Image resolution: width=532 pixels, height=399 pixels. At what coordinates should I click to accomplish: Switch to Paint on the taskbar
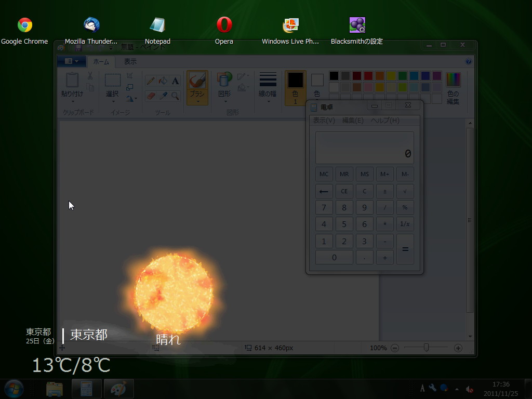[x=118, y=389]
